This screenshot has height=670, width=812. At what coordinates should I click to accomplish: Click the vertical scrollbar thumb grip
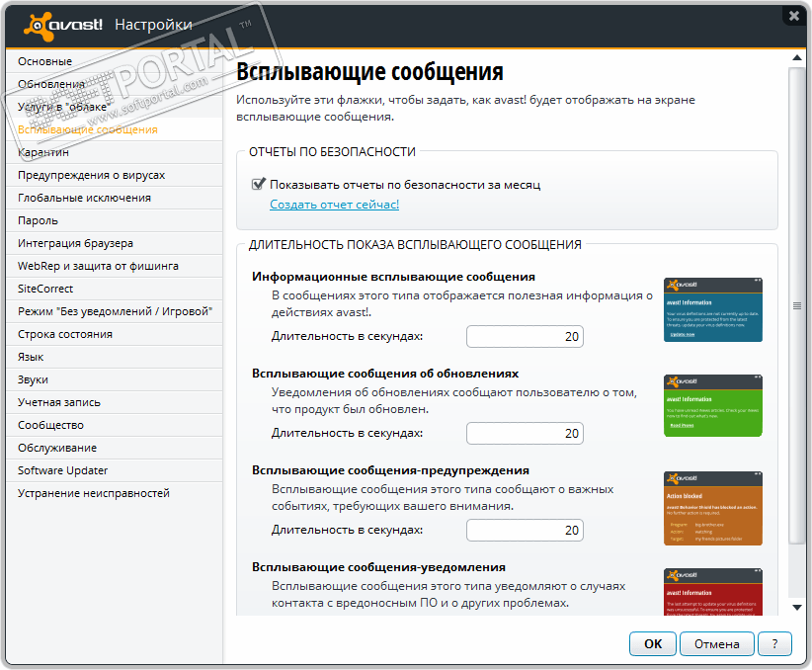[x=797, y=305]
